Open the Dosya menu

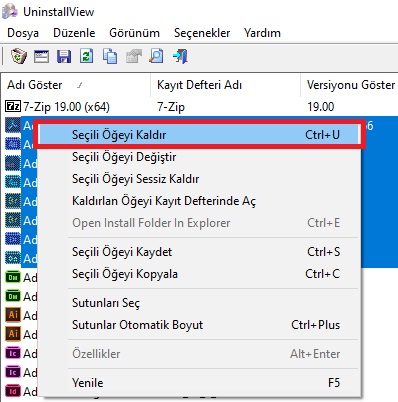click(23, 33)
